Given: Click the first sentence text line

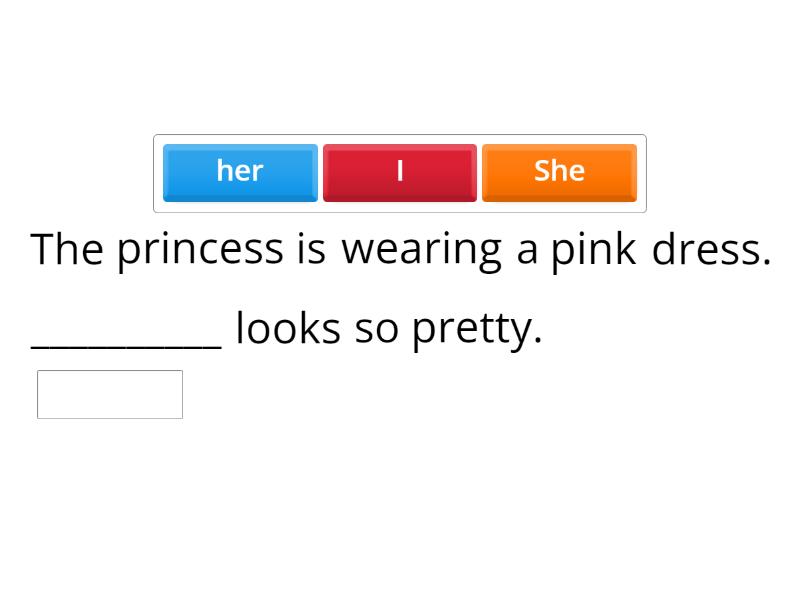Looking at the screenshot, I should point(400,250).
